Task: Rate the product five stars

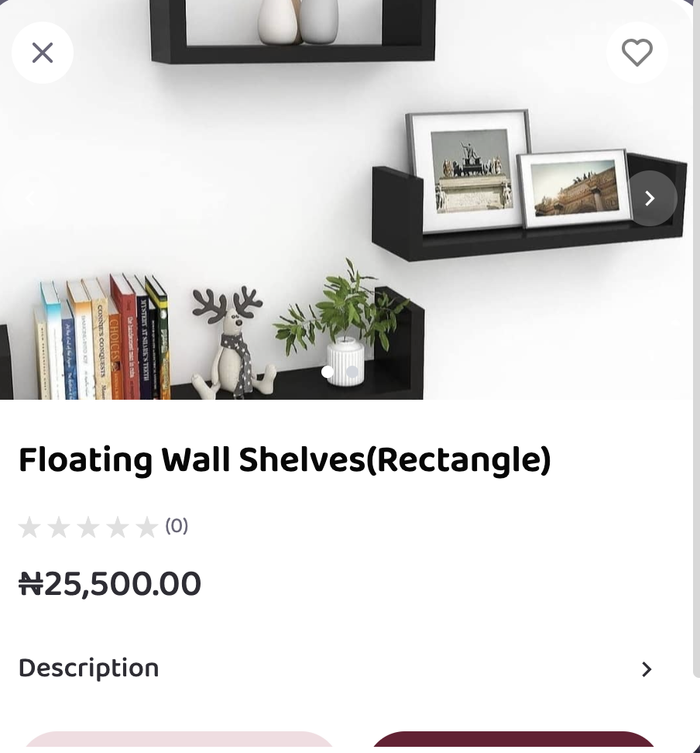Action: [x=147, y=528]
